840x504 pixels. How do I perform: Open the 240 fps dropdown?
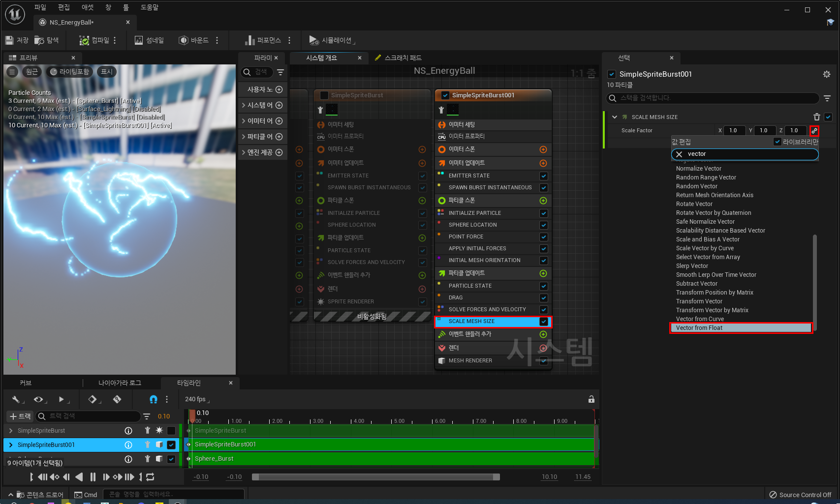197,399
